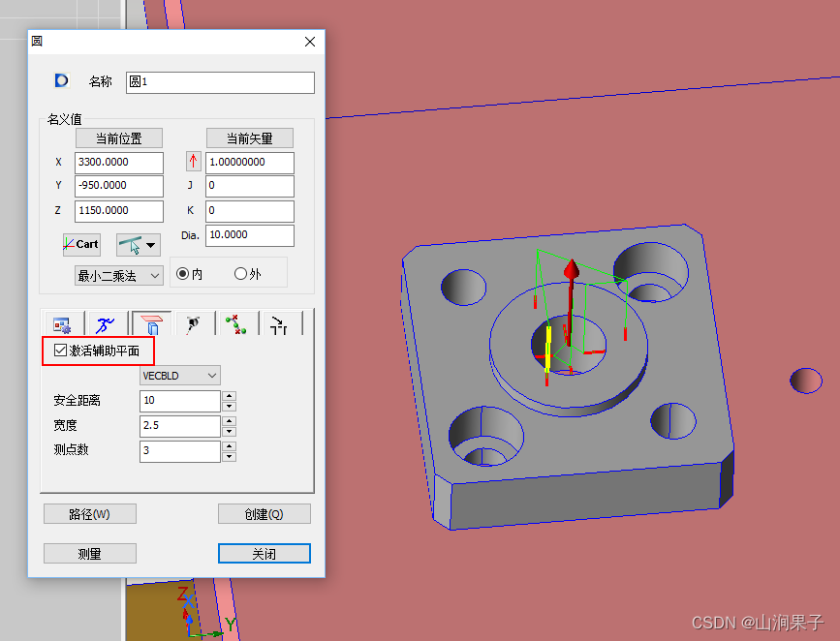Screen dimensions: 840x641
Task: Select the 外 radio button
Action: [x=240, y=274]
